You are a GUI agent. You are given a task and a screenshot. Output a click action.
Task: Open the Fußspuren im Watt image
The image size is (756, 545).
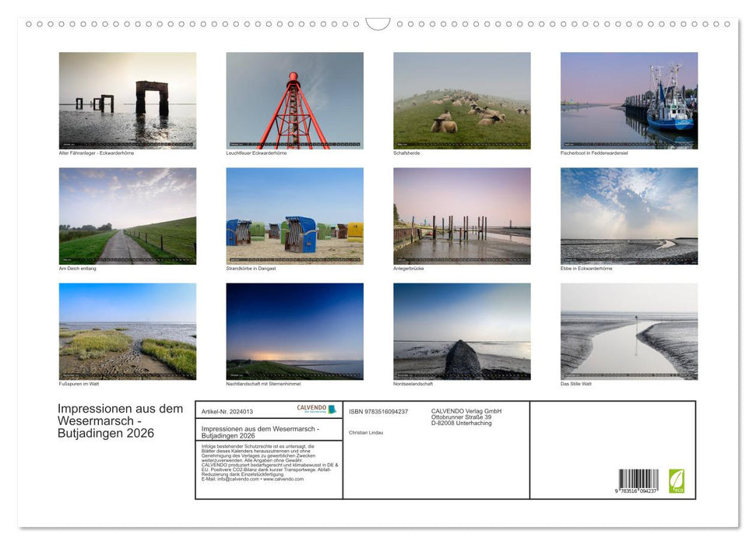coord(128,332)
